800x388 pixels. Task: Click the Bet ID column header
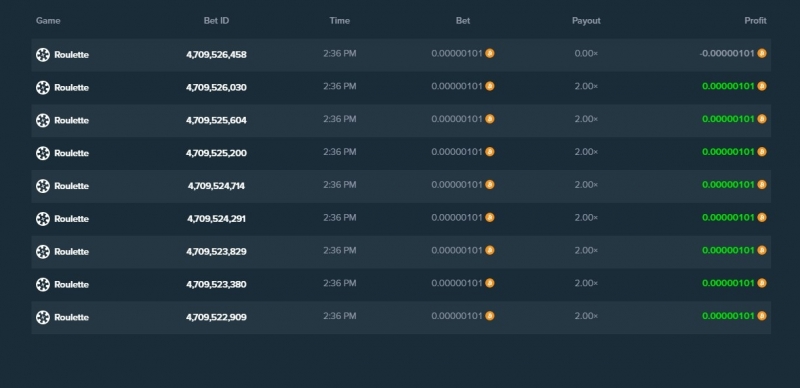point(216,21)
